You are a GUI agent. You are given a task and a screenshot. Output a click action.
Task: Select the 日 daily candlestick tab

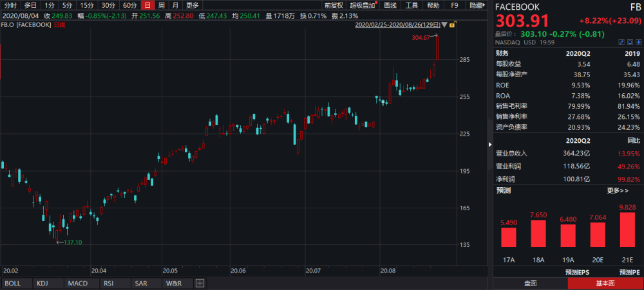tap(147, 5)
